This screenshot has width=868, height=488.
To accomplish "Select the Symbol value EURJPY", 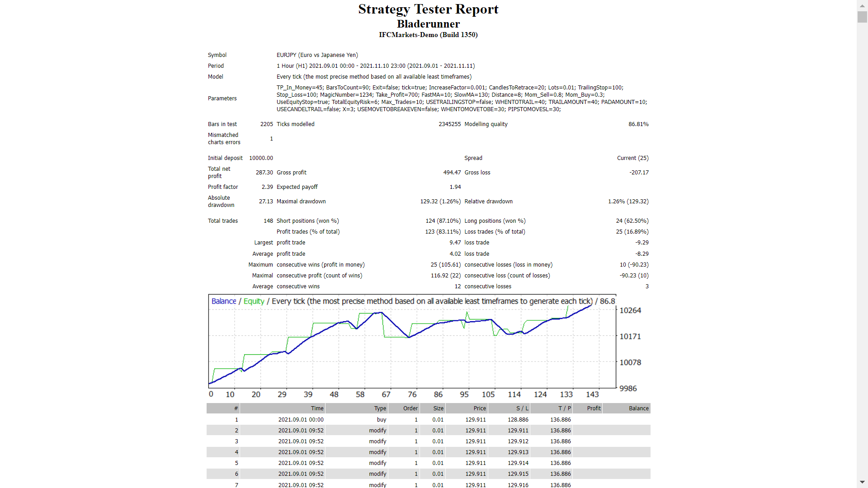I will pyautogui.click(x=316, y=55).
